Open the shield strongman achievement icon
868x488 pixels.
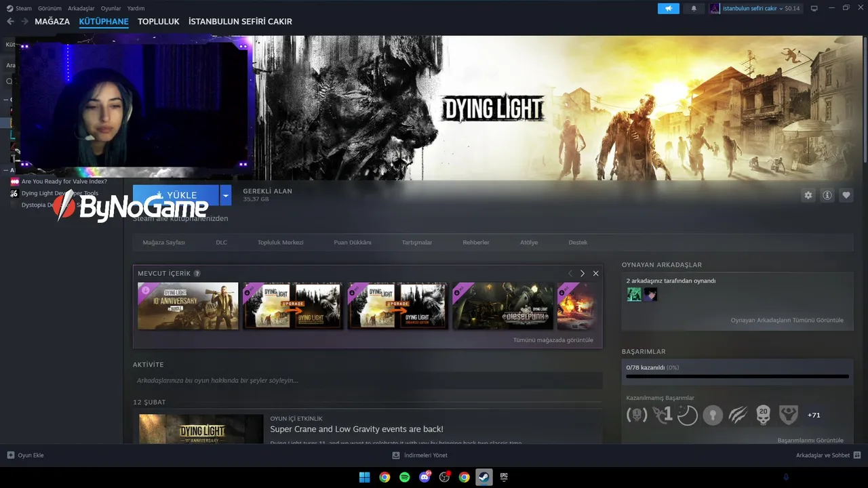(x=788, y=415)
